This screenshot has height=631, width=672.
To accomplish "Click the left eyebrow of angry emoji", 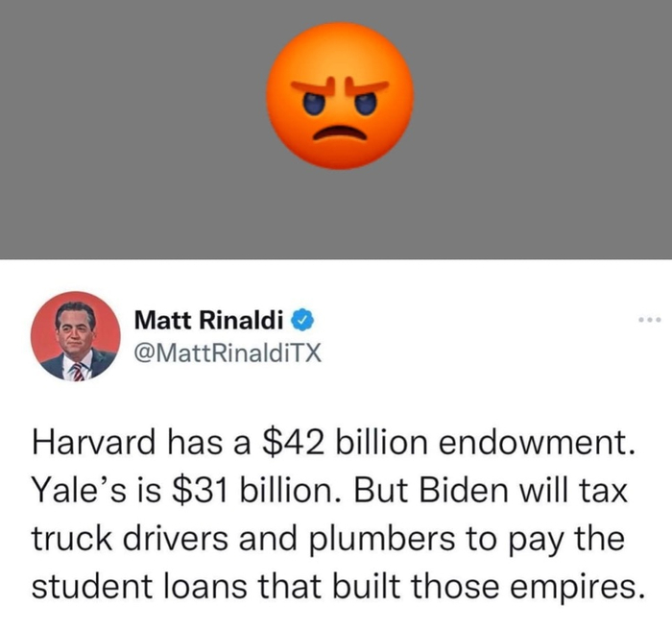I will (x=313, y=86).
